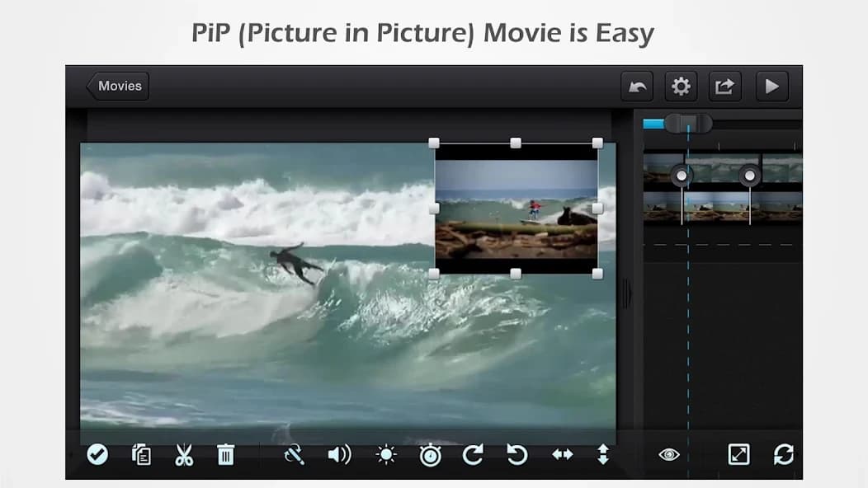This screenshot has height=488, width=868.
Task: Toggle preview visibility with the eye icon
Action: tap(668, 454)
